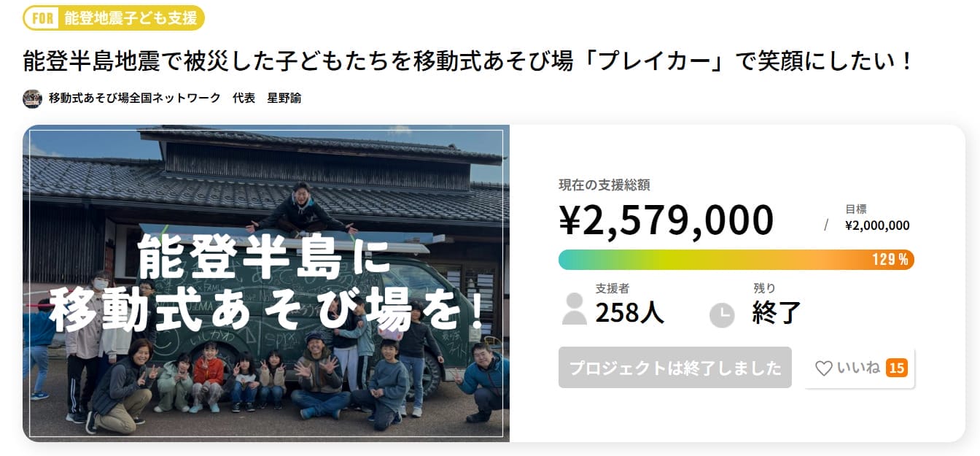
Task: Click the ¥2,579,000 total amount
Action: click(x=666, y=220)
